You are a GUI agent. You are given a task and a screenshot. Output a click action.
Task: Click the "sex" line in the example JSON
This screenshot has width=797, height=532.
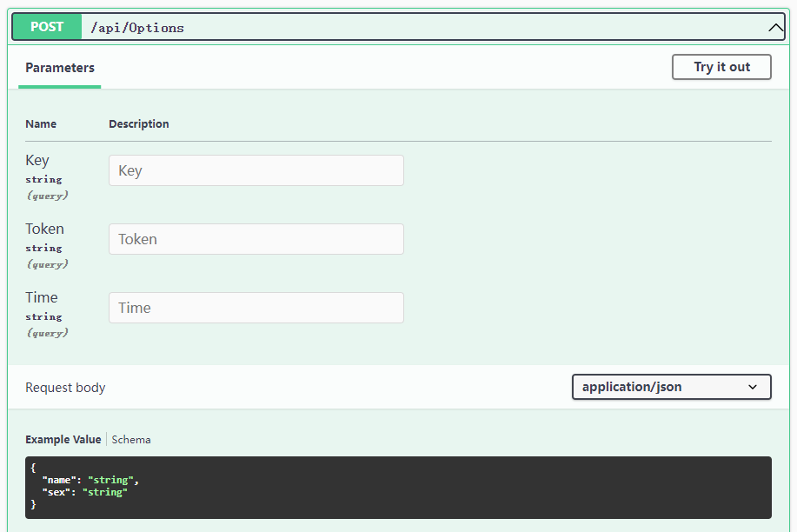[84, 492]
